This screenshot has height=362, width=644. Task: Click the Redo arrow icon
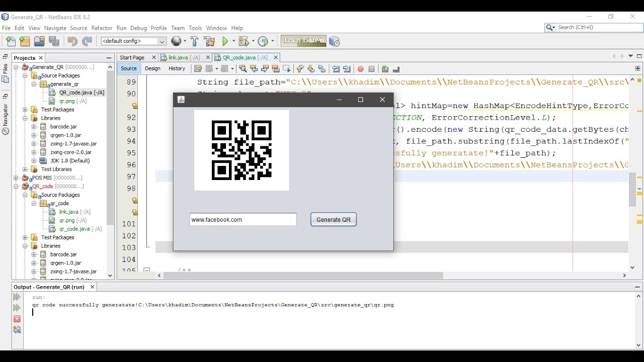click(x=87, y=41)
